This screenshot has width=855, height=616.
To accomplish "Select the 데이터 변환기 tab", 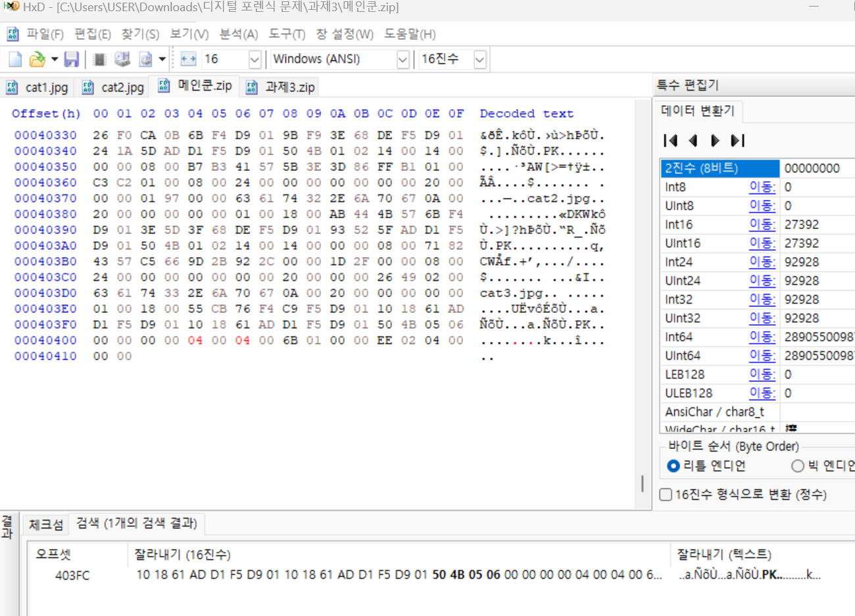I will point(698,110).
